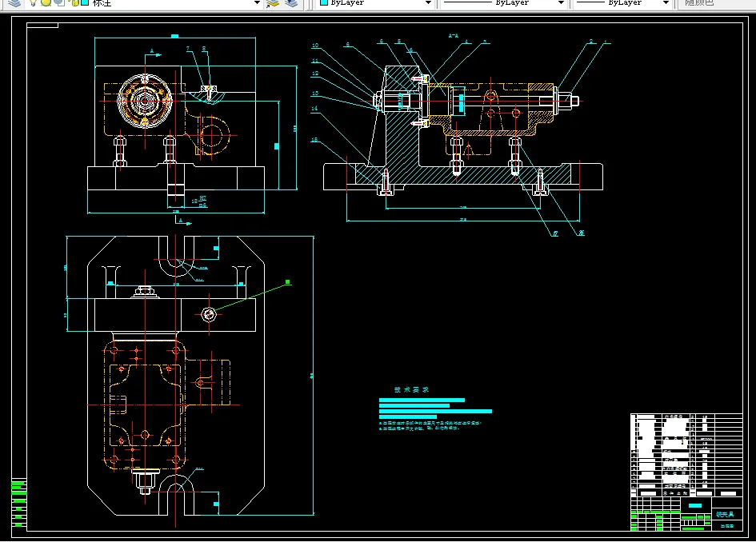The height and width of the screenshot is (542, 756).
Task: Toggle the layer freeze sun icon
Action: [x=46, y=2]
